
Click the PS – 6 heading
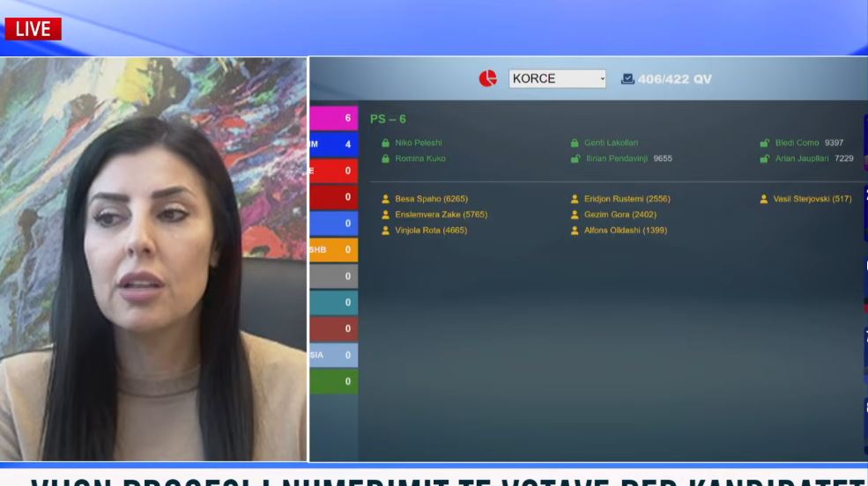(x=388, y=119)
